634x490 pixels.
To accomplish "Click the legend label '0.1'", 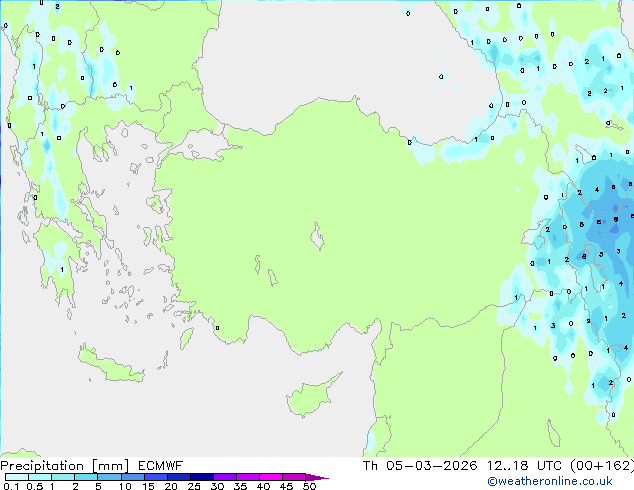I will 11,486.
